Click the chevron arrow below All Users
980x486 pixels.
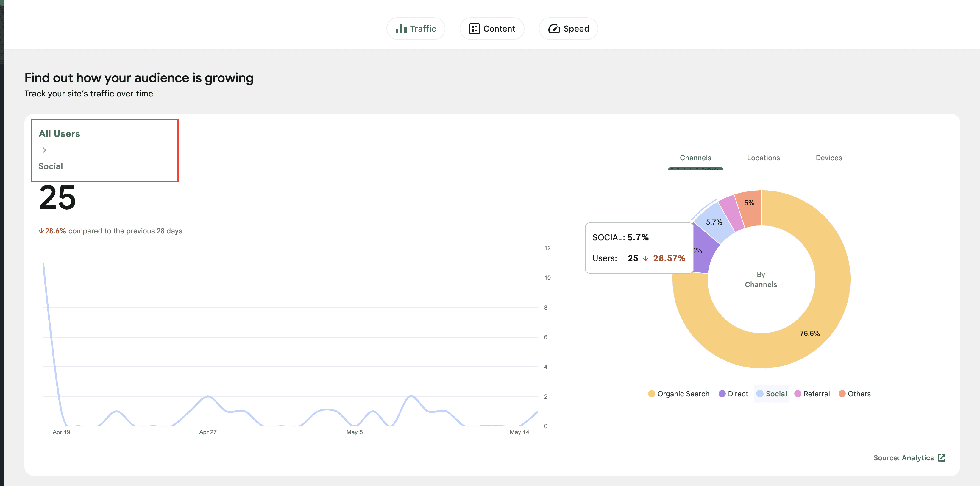tap(44, 150)
